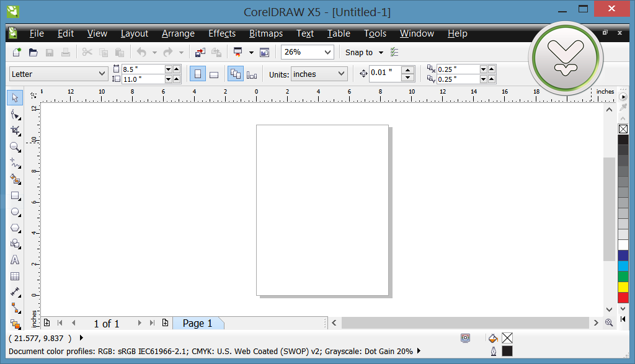Increase nudge distance stepper up
Image resolution: width=635 pixels, height=364 pixels.
[408, 70]
